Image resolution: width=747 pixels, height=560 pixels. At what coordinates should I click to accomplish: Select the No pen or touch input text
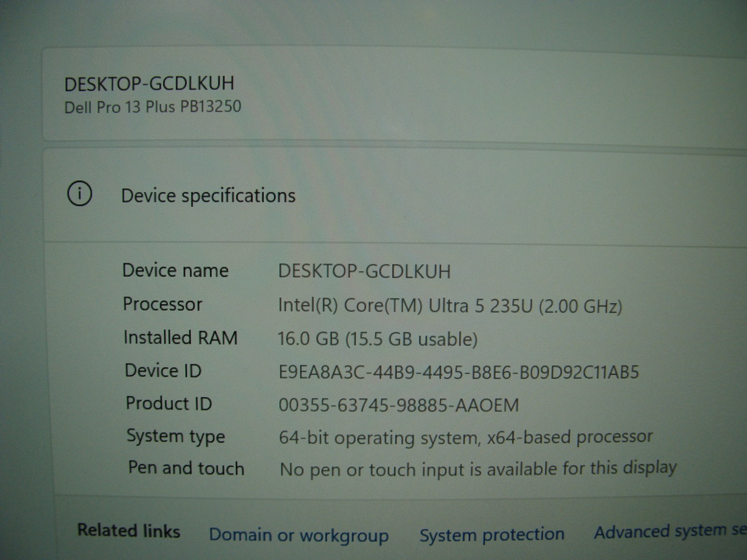(478, 469)
